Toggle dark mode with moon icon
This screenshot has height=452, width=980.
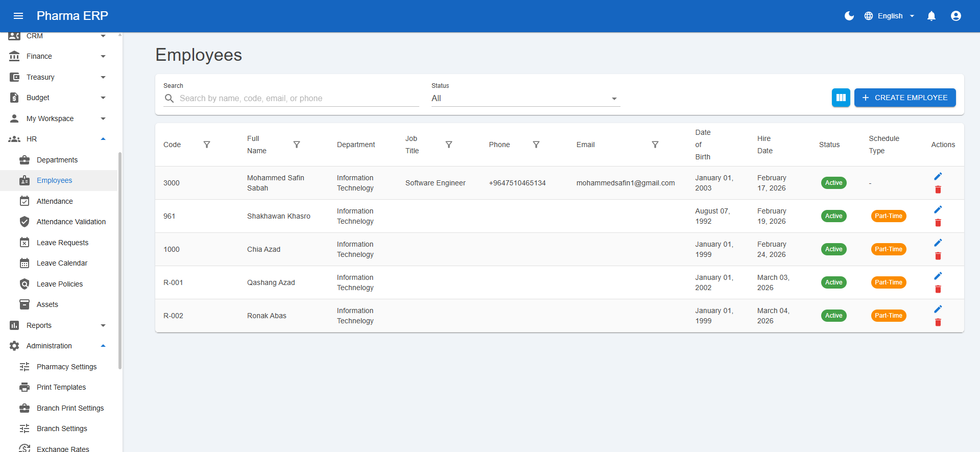tap(849, 16)
